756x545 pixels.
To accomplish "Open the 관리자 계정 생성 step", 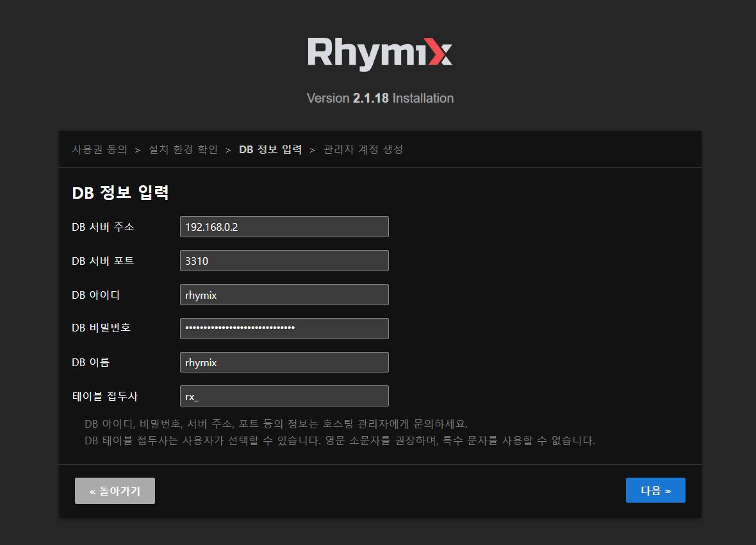I will point(363,149).
